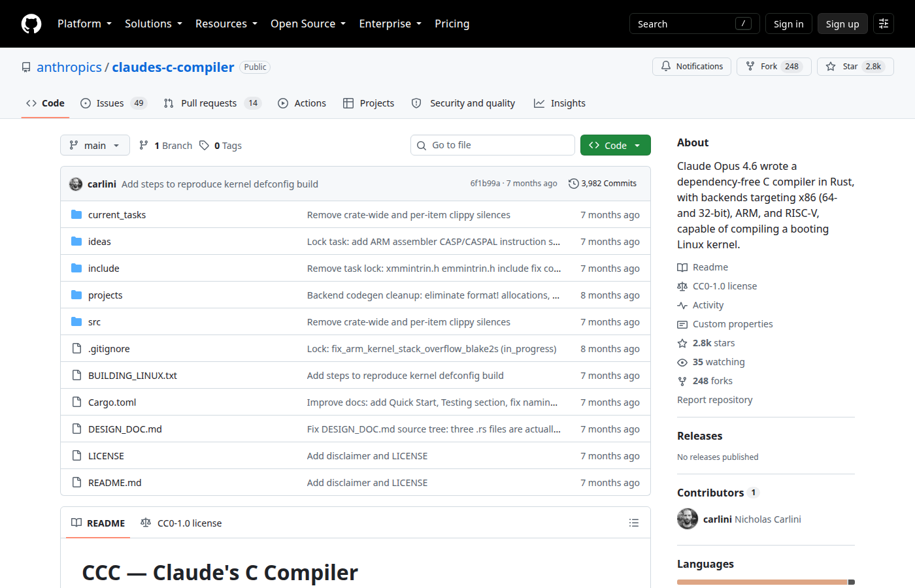Image resolution: width=915 pixels, height=588 pixels.
Task: Click the src folder icon
Action: coord(76,321)
